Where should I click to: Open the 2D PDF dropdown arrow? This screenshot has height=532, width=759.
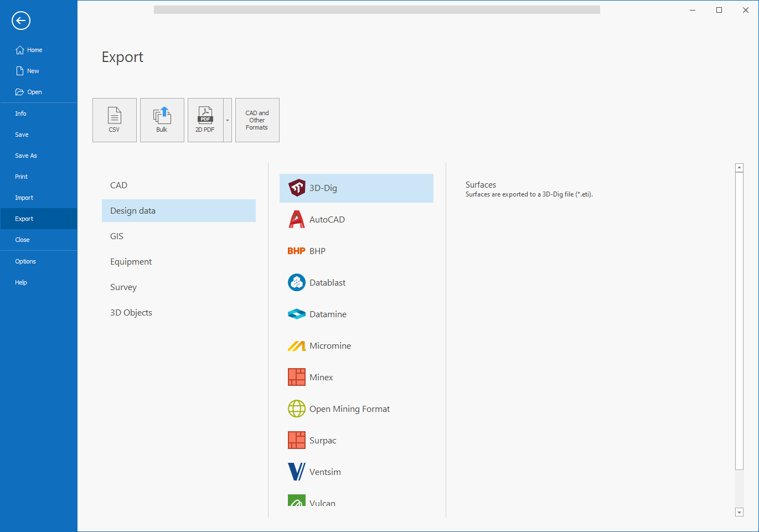click(x=227, y=120)
